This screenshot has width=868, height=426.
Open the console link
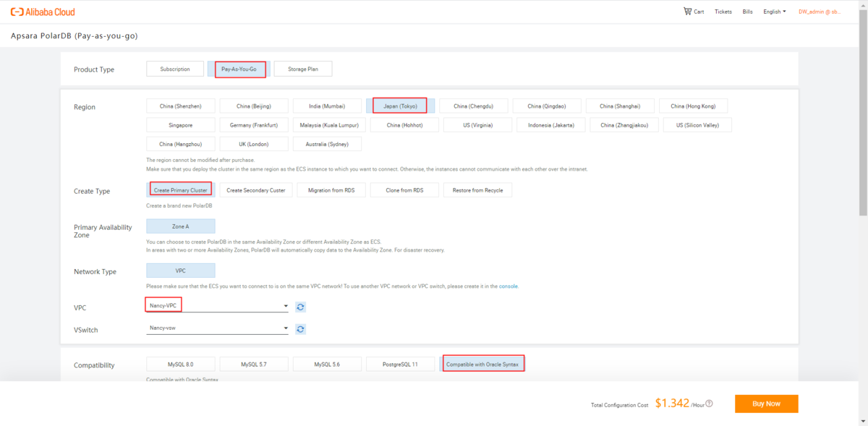509,286
